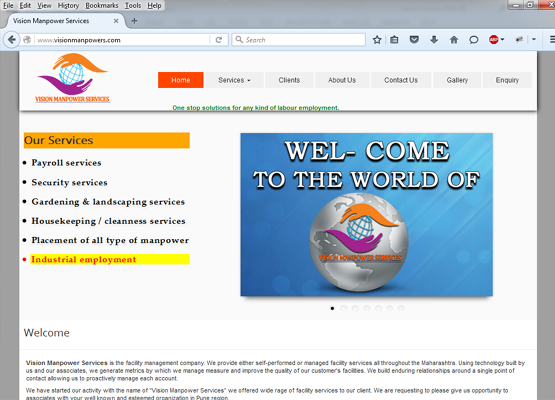
Task: Reload the page with the refresh icon
Action: tap(219, 40)
